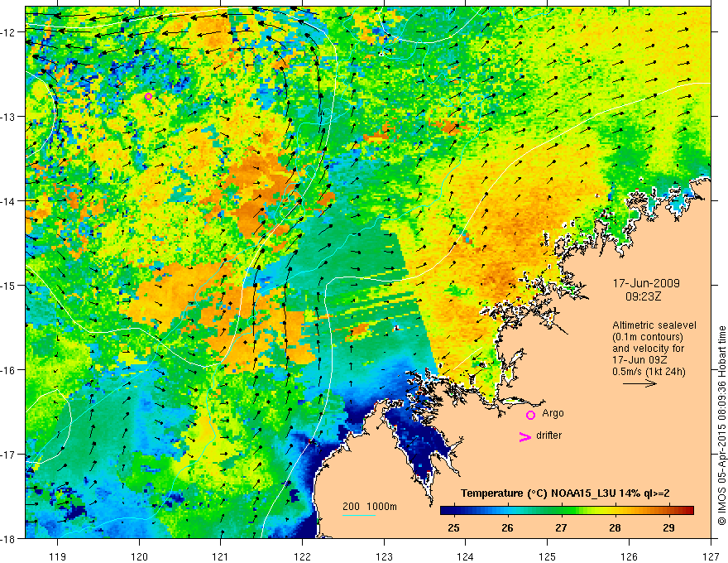Click the 'Altimetric sealevel' caption line

[654, 325]
